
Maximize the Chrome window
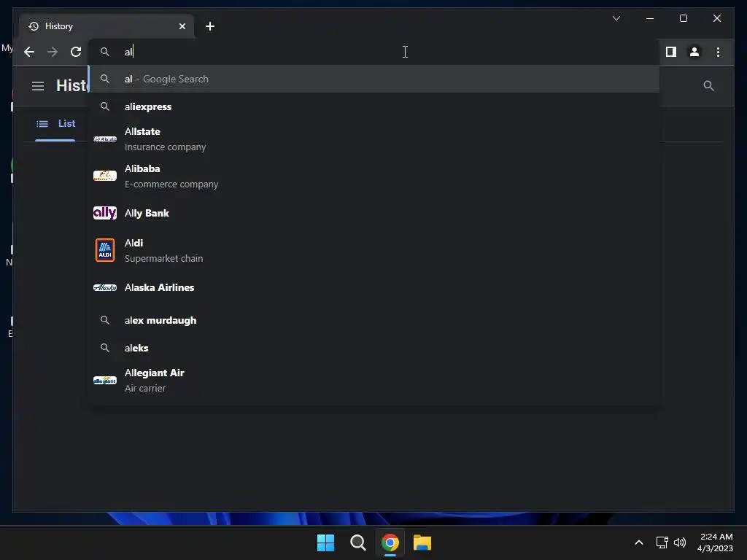pyautogui.click(x=683, y=18)
